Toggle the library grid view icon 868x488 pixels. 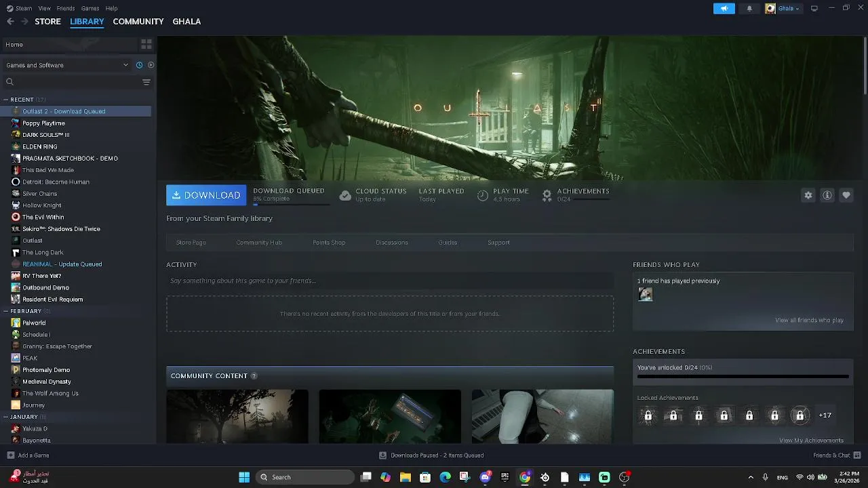(146, 44)
